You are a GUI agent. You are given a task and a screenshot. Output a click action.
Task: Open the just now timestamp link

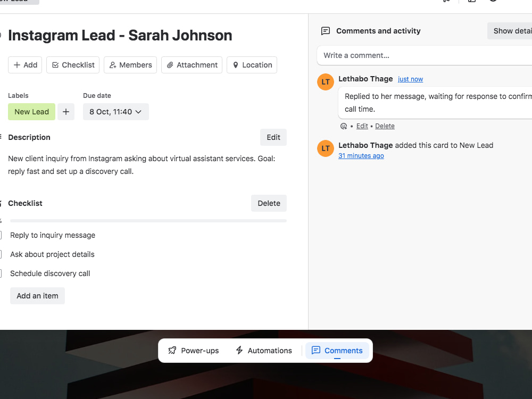[410, 79]
